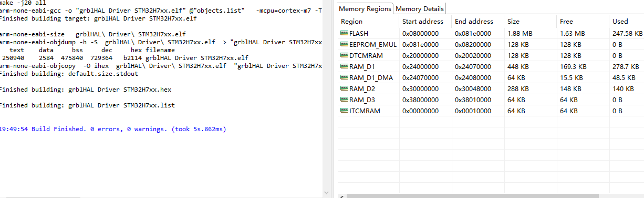
Task: Select the FLASH region name
Action: (x=359, y=33)
